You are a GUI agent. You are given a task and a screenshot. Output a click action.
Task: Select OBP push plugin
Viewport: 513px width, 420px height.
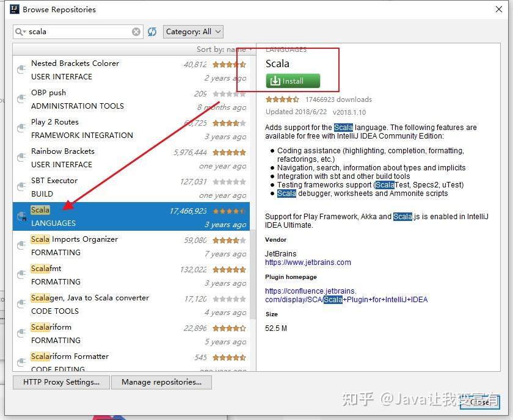[x=131, y=99]
